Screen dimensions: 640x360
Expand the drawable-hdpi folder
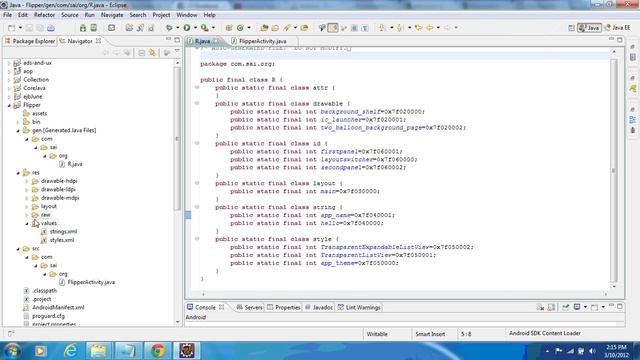27,181
